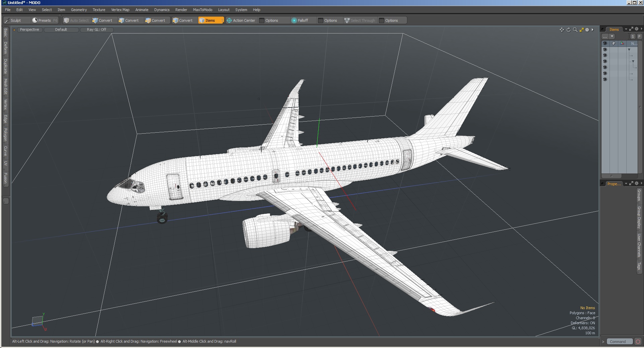Collapse the nested item tree triangle

coord(633,62)
